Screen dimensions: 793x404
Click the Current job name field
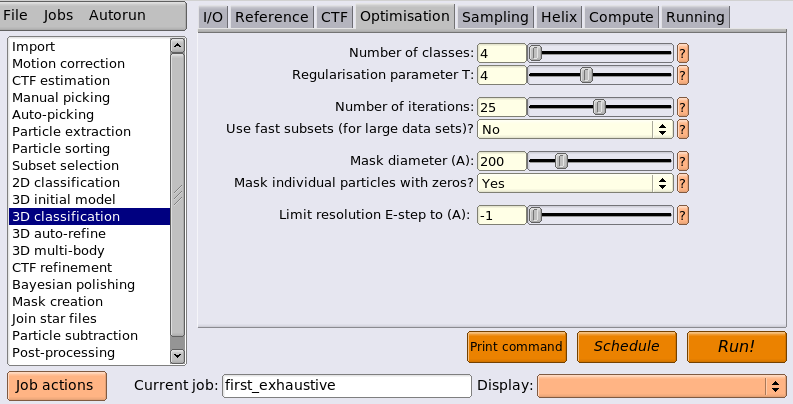(x=346, y=386)
